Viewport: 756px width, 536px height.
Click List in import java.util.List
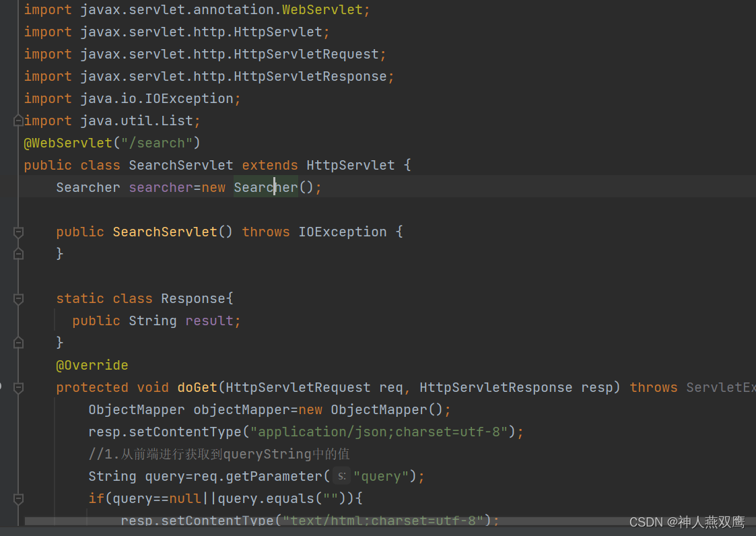click(x=177, y=121)
